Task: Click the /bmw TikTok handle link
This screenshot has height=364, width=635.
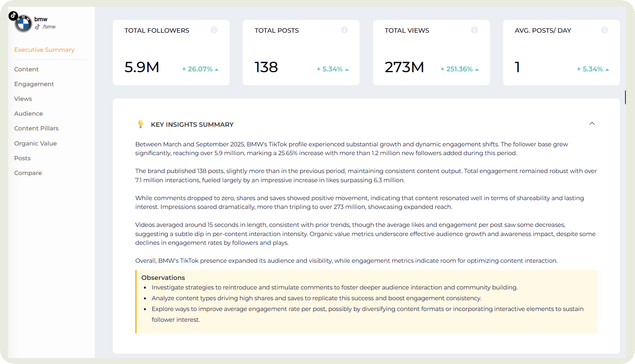Action: [49, 27]
